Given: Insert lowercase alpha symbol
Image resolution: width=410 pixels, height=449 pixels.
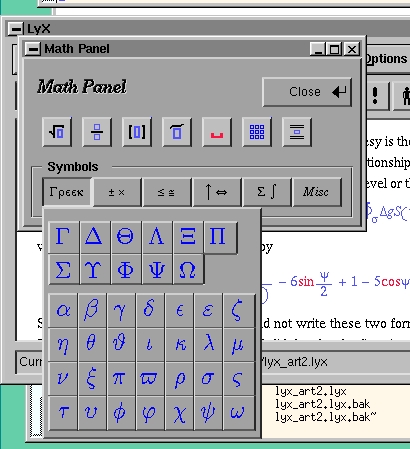Looking at the screenshot, I should tap(63, 310).
